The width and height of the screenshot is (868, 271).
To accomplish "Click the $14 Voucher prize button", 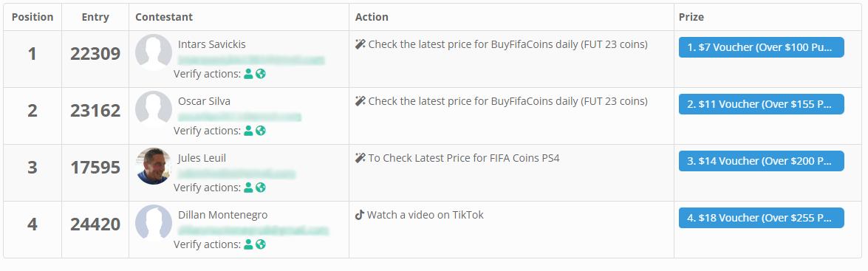I will pyautogui.click(x=761, y=161).
